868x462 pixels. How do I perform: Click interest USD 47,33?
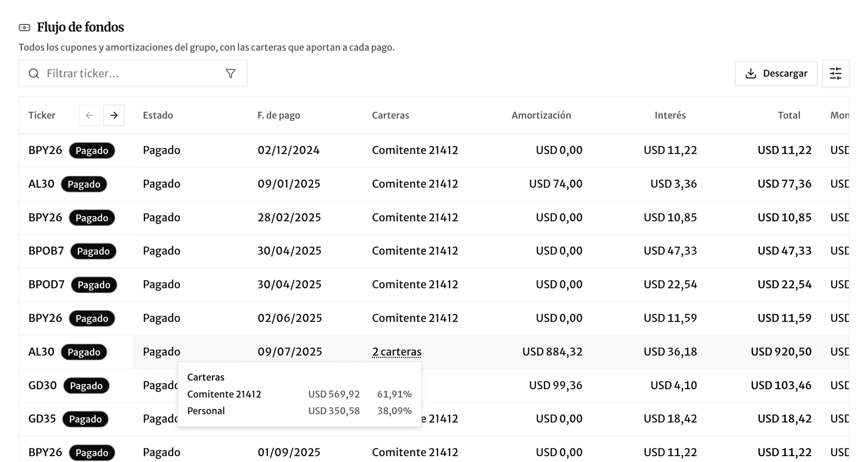point(670,251)
